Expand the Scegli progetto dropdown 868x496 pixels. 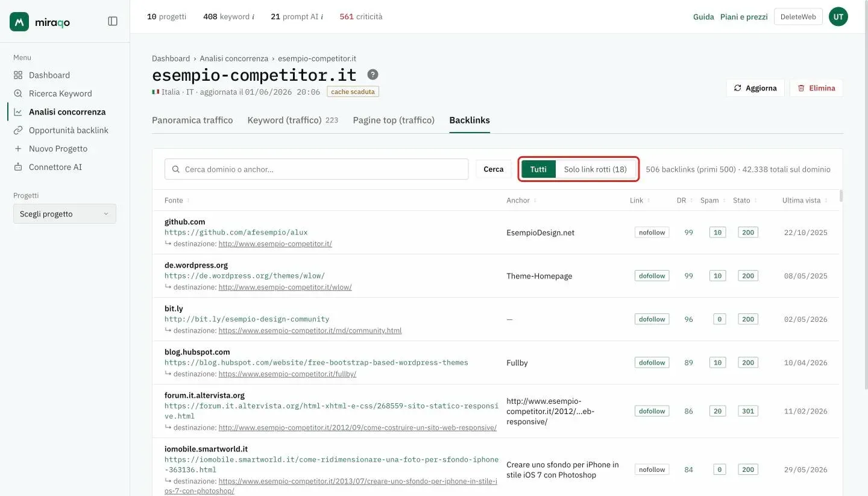[x=64, y=214]
